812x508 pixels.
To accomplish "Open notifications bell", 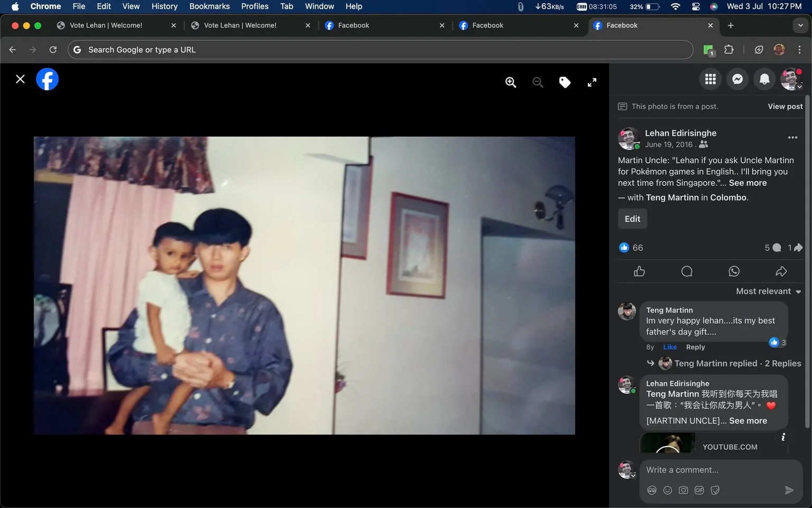I will point(764,79).
